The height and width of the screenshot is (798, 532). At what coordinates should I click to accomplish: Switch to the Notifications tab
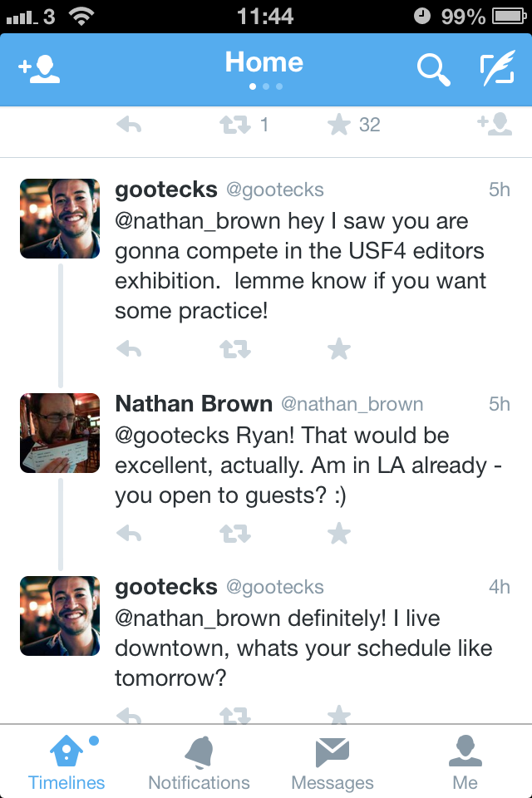199,762
